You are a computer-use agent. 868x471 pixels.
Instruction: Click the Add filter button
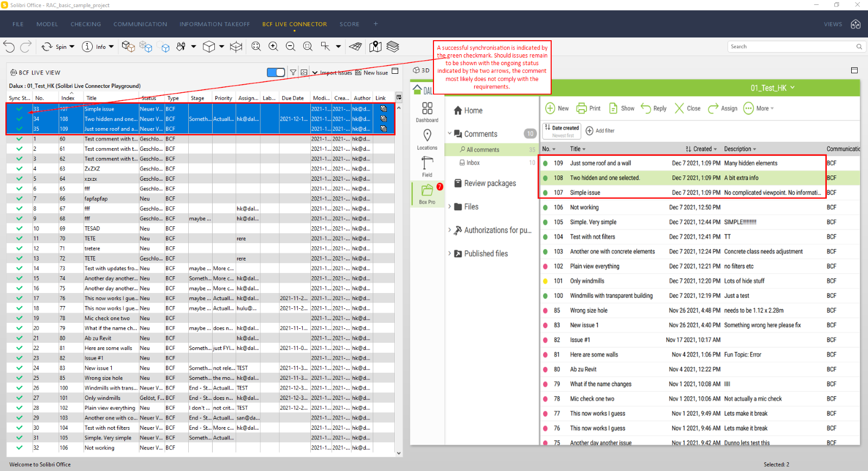[600, 131]
